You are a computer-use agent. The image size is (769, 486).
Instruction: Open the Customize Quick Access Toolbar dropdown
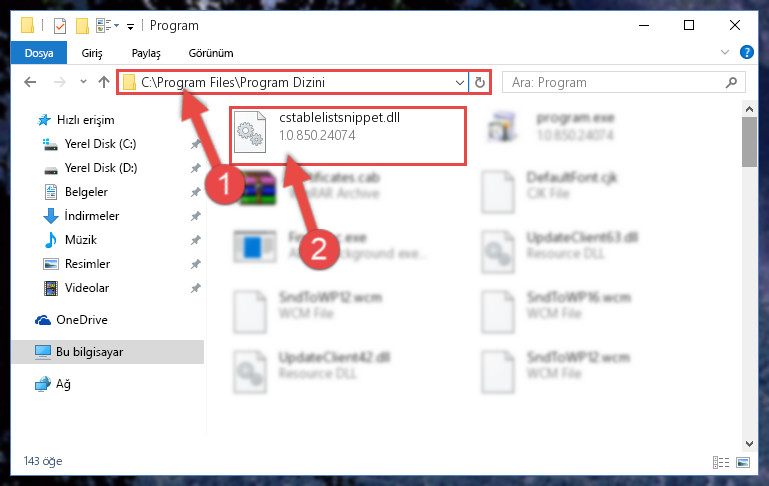[x=130, y=26]
